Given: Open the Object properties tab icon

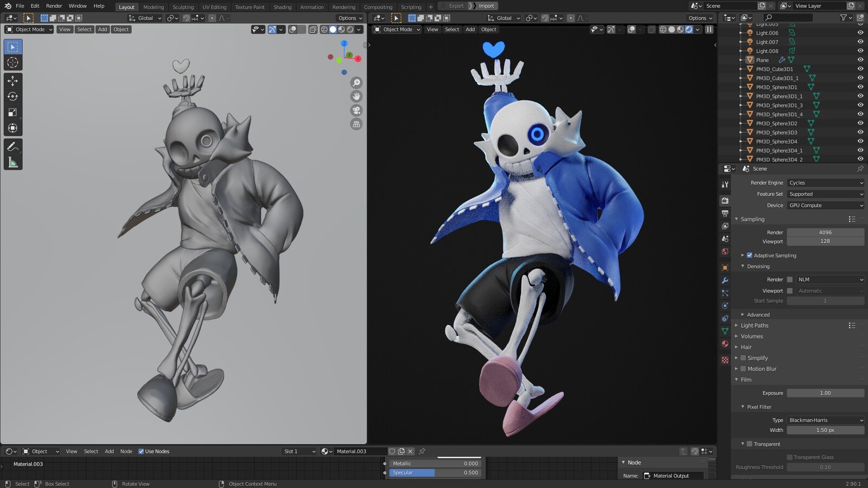Looking at the screenshot, I should tap(725, 268).
